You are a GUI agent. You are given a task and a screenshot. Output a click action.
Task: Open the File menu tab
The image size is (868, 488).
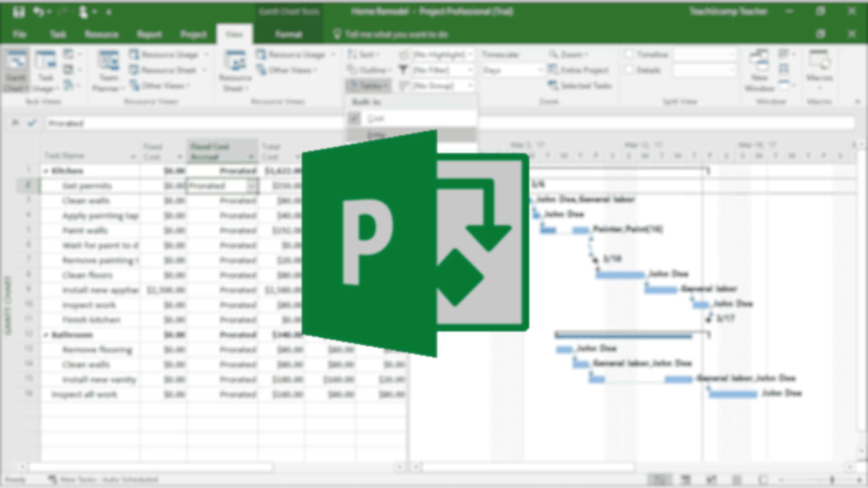point(19,34)
